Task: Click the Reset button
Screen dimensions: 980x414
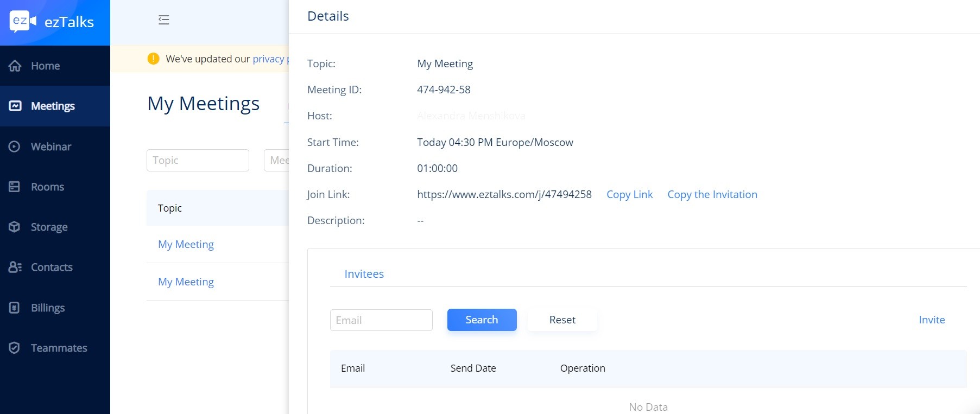Action: point(562,320)
